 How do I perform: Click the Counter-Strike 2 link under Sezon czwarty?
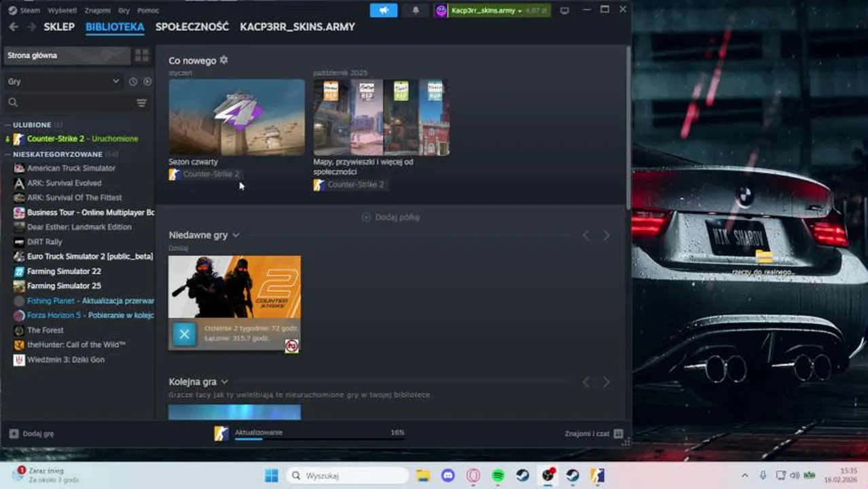click(x=206, y=175)
